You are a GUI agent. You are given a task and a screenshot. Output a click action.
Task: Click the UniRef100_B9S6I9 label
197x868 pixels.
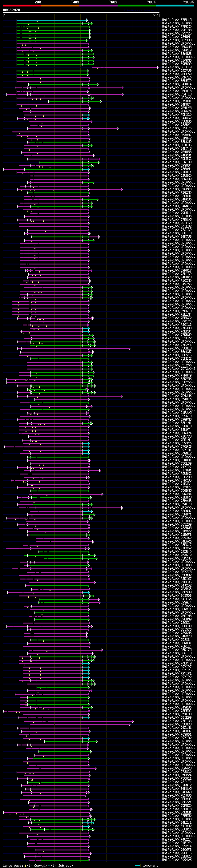[x=177, y=416]
